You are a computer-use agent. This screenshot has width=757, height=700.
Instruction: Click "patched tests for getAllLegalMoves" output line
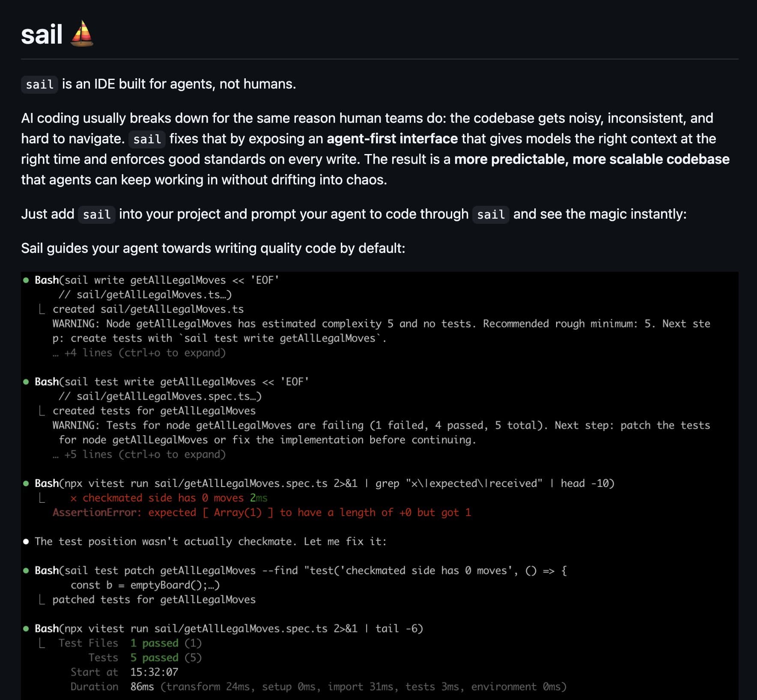coord(154,600)
